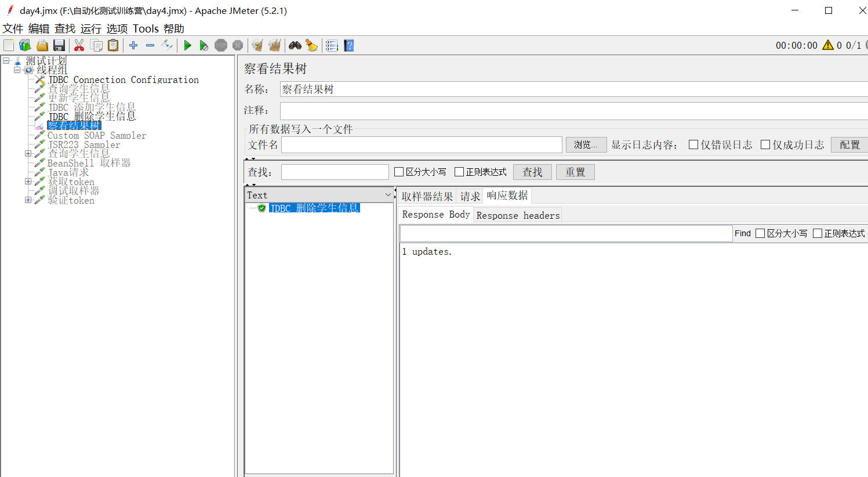The width and height of the screenshot is (868, 477).
Task: Select the 响应数据 tab
Action: [507, 196]
